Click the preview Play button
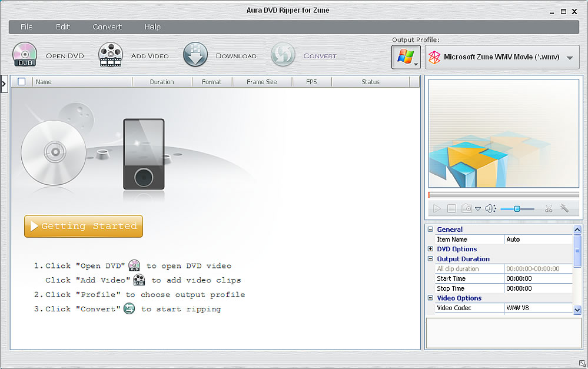The width and height of the screenshot is (588, 369). pyautogui.click(x=437, y=208)
